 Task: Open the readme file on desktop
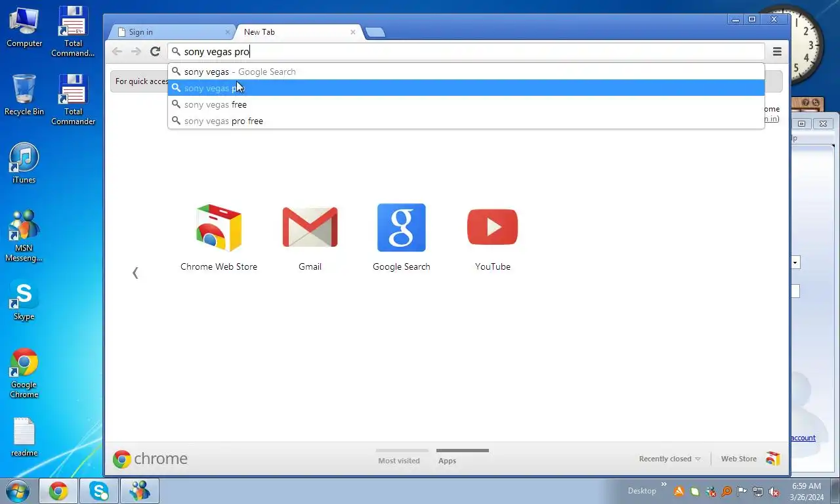pyautogui.click(x=24, y=437)
